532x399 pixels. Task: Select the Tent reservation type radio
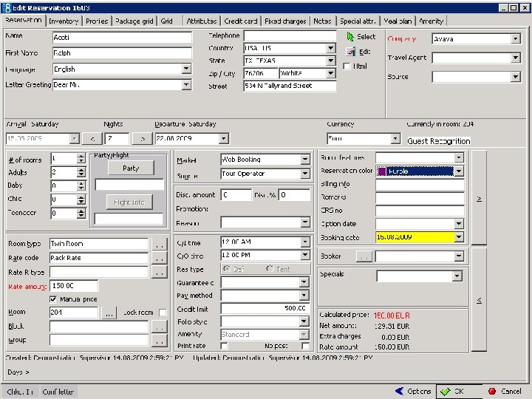[270, 269]
